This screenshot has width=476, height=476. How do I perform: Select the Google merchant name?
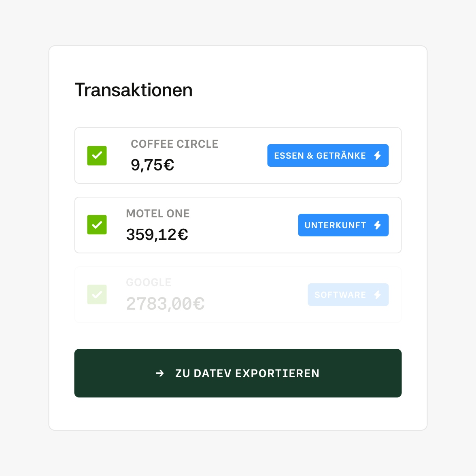tap(149, 283)
